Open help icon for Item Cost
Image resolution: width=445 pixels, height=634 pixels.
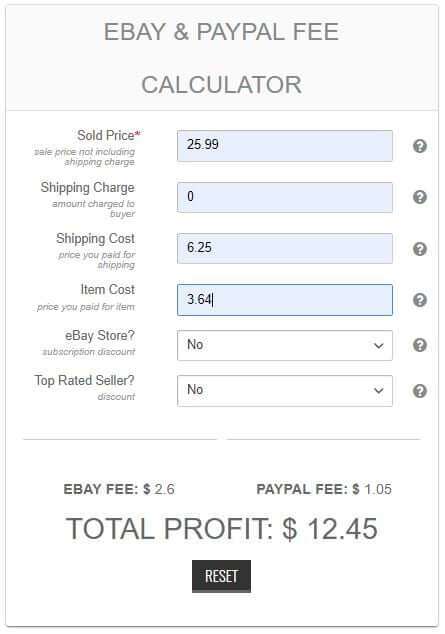[x=420, y=300]
